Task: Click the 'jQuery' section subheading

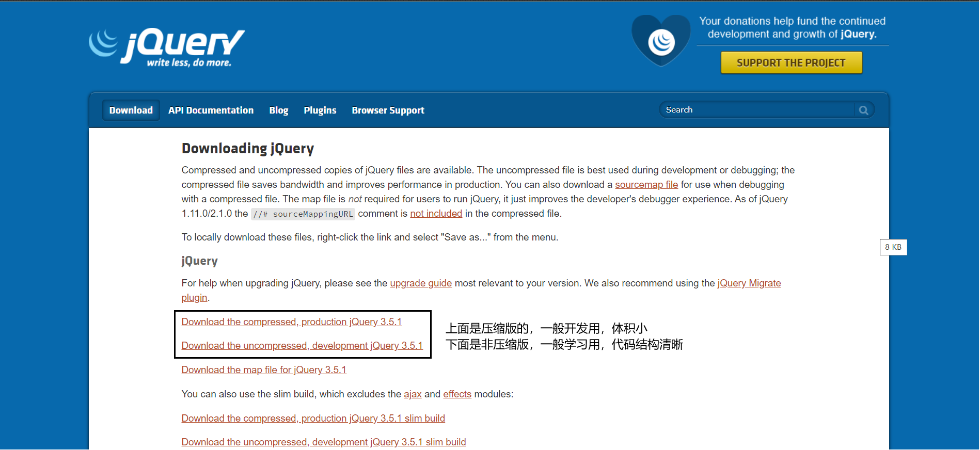Action: point(200,261)
